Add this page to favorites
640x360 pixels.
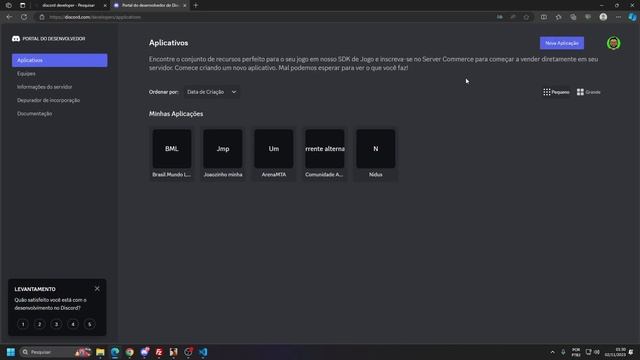(527, 17)
